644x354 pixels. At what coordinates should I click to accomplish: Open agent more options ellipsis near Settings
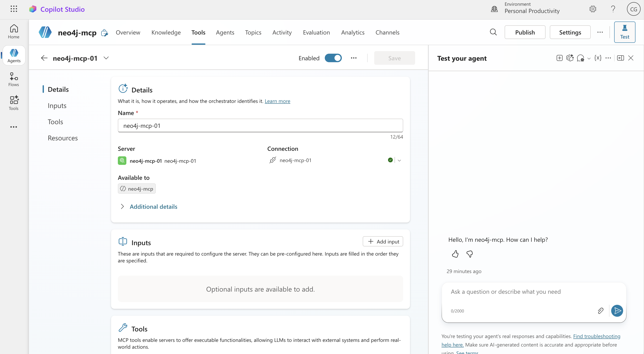(600, 32)
